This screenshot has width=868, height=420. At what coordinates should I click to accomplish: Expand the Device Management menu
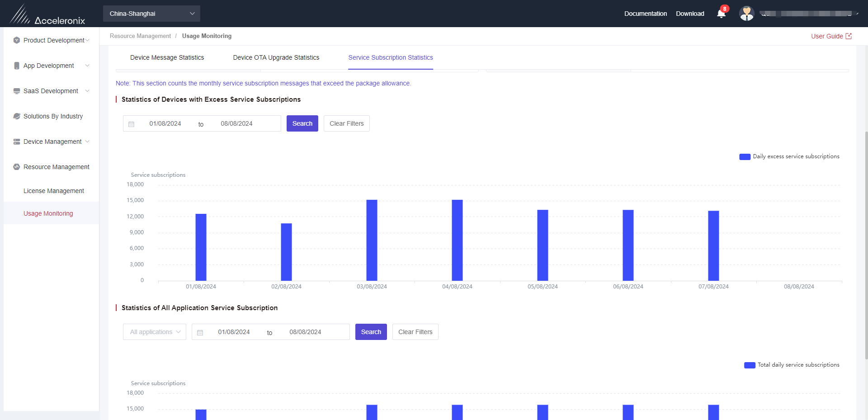click(x=87, y=142)
